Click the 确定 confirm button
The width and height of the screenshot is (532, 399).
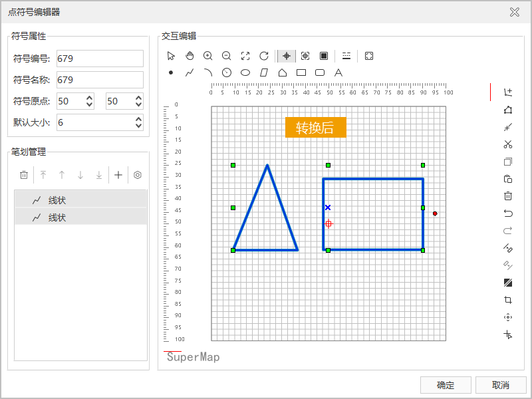(x=446, y=385)
